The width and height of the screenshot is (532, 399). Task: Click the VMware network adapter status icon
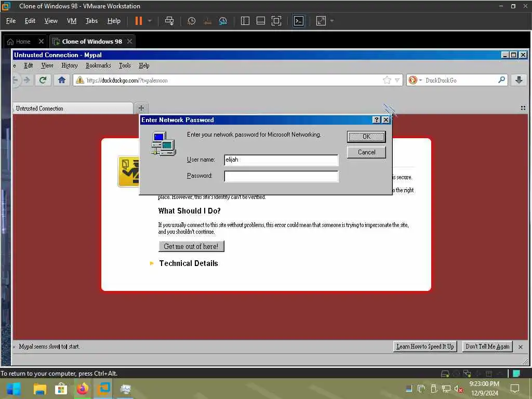pyautogui.click(x=467, y=374)
